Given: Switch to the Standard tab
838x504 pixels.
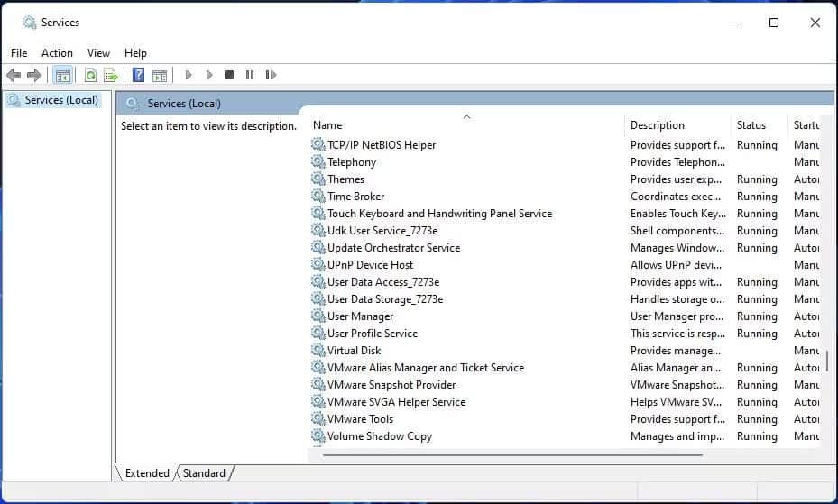Looking at the screenshot, I should [204, 472].
